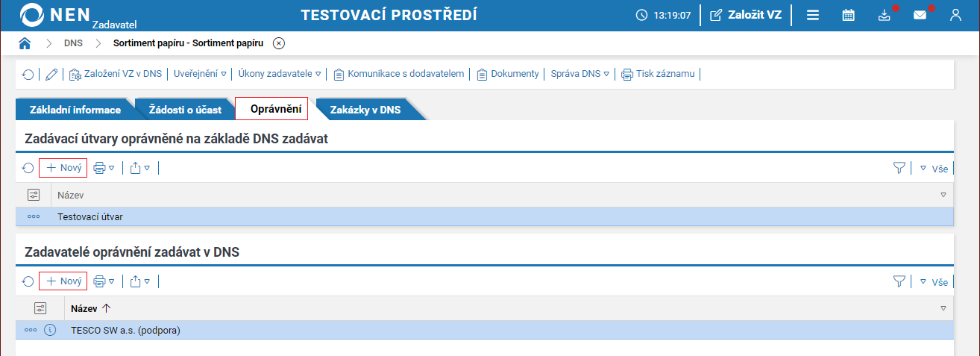Open the user profile icon

click(x=955, y=15)
